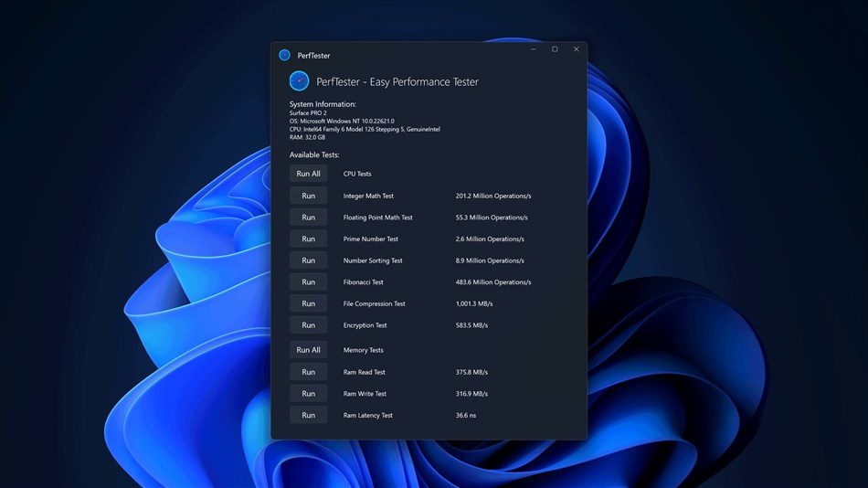Click the 'RAM: 32.0 GB' line
Image resolution: width=868 pixels, height=488 pixels.
[x=307, y=137]
